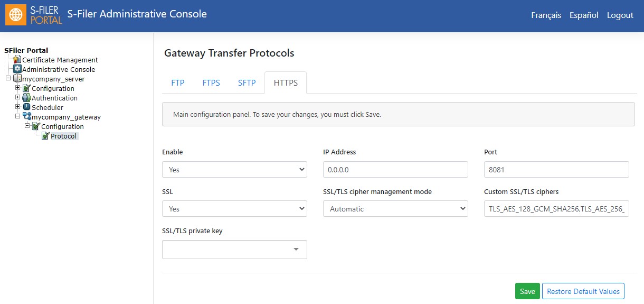Click the mycompany_gateway network icon

[x=26, y=117]
